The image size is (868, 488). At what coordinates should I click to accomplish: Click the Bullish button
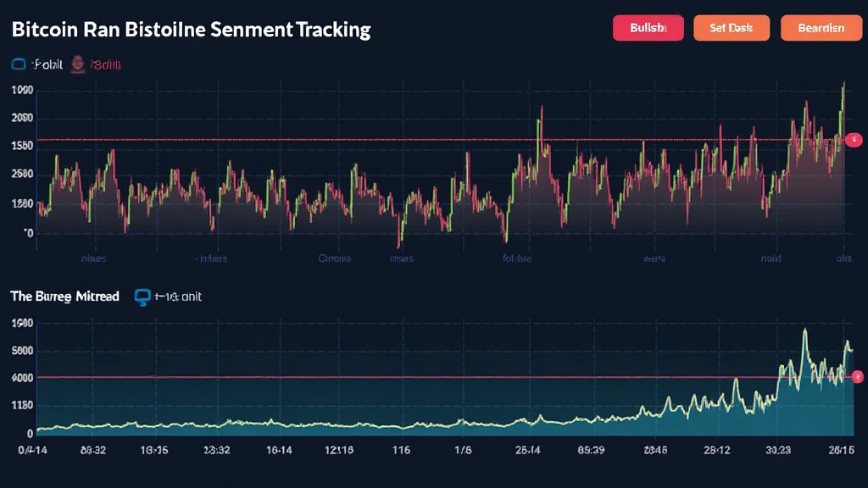[648, 28]
